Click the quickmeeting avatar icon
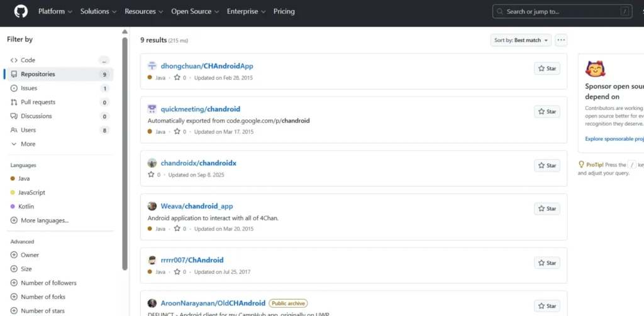 click(152, 109)
